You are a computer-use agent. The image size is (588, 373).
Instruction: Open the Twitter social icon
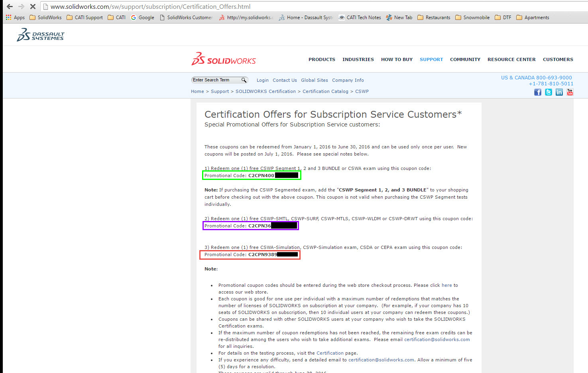click(549, 92)
